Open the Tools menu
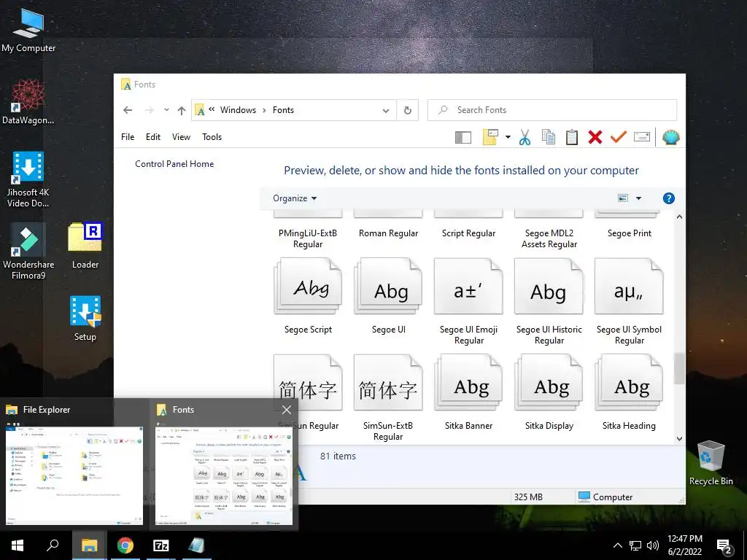Viewport: 747px width, 560px height. coord(212,137)
